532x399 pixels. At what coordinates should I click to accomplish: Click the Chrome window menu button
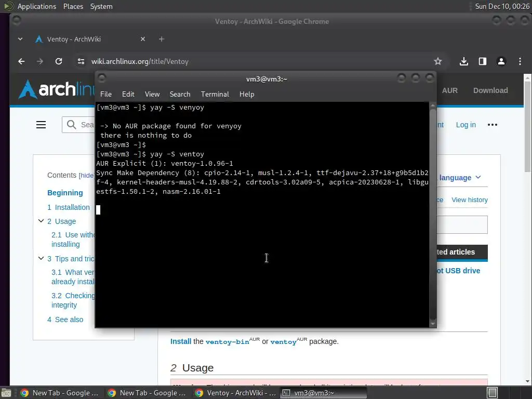pos(16,21)
